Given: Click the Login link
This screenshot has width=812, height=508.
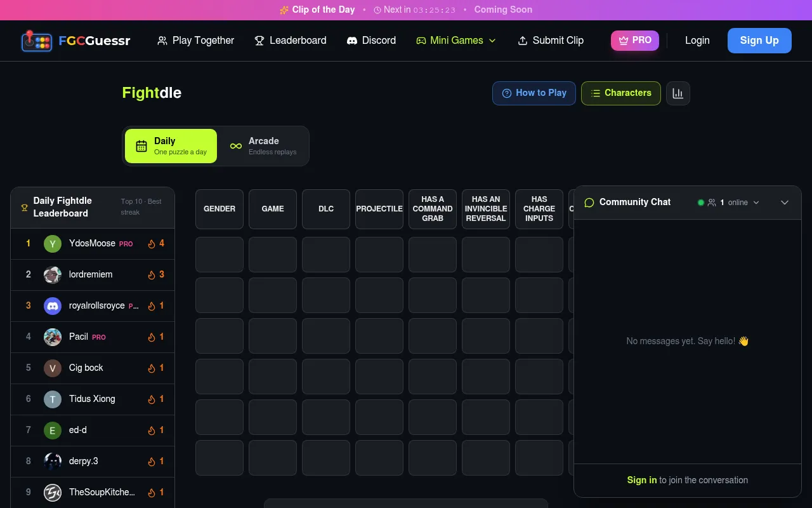Looking at the screenshot, I should pyautogui.click(x=697, y=41).
